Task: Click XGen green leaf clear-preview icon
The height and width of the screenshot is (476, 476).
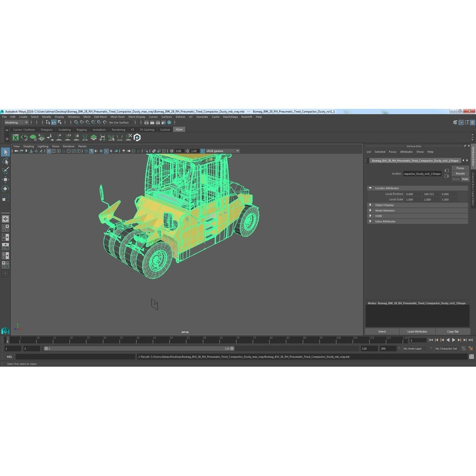Action: click(33, 138)
